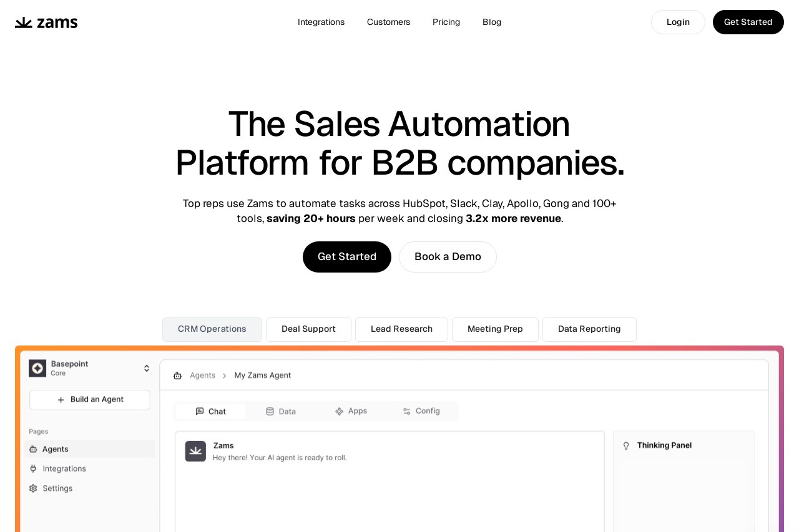This screenshot has width=799, height=532.
Task: Click the Agents breadcrumb link
Action: tap(202, 375)
